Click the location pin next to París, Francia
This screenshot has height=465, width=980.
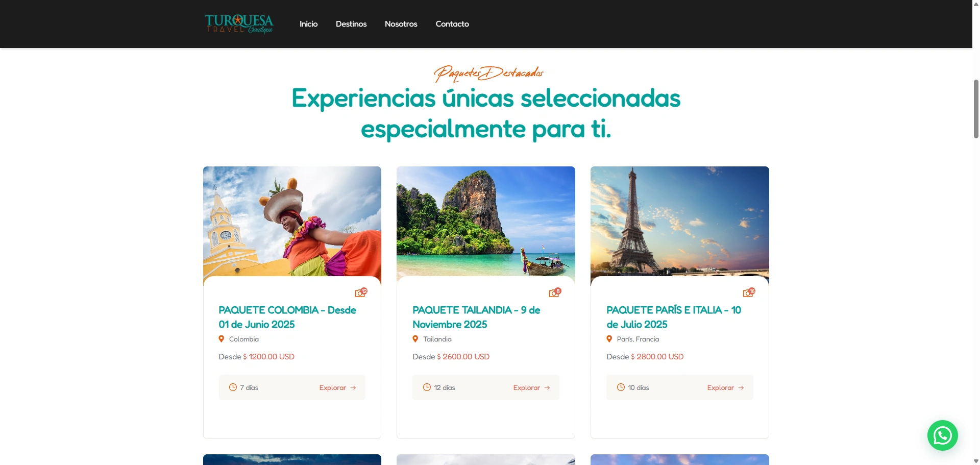click(609, 339)
